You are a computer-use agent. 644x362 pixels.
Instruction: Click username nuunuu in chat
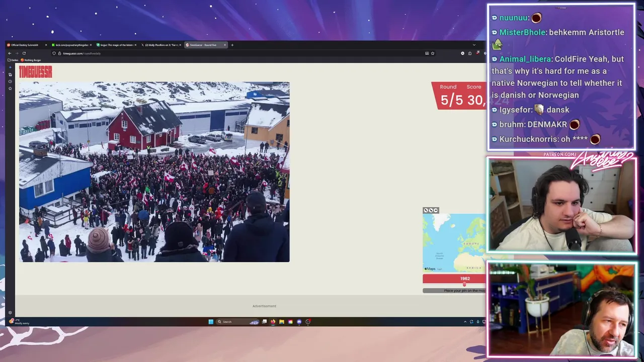point(513,18)
